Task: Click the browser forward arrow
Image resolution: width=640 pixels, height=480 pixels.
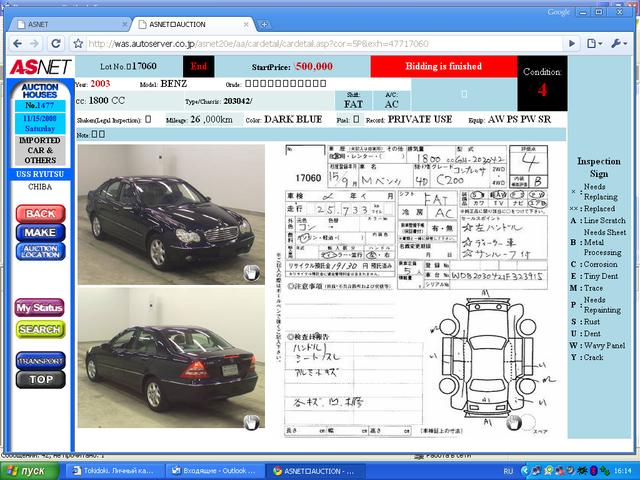Action: pyautogui.click(x=35, y=44)
